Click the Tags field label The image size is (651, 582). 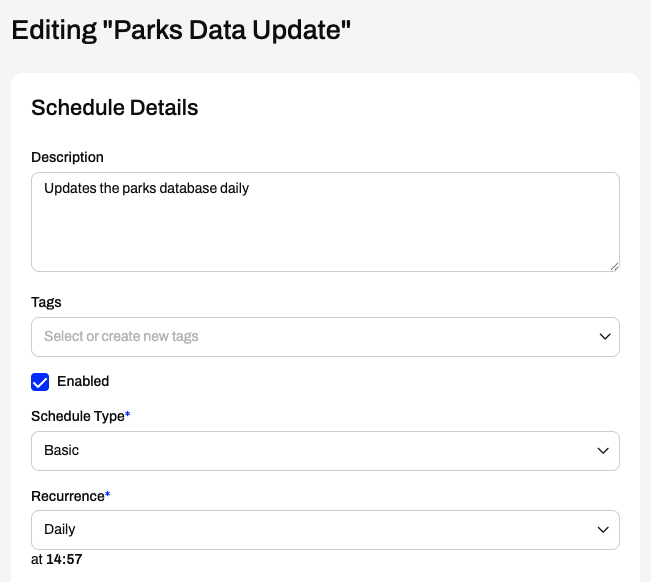coord(46,302)
